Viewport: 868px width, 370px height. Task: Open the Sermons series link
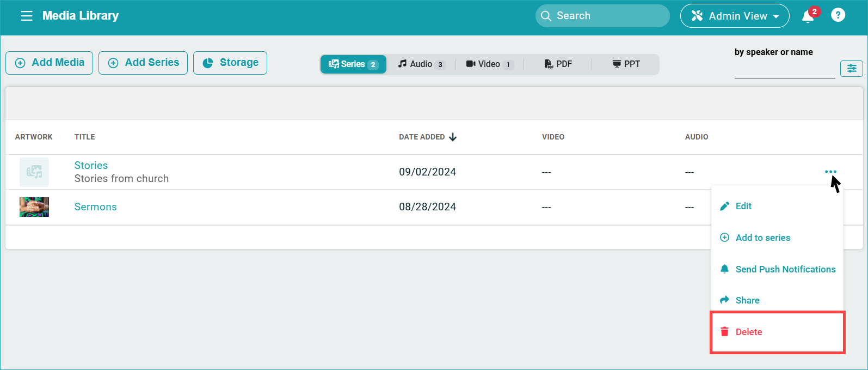96,207
